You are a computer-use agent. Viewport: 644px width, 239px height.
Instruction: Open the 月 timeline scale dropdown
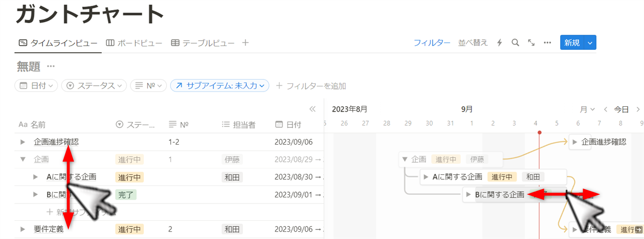tap(587, 109)
